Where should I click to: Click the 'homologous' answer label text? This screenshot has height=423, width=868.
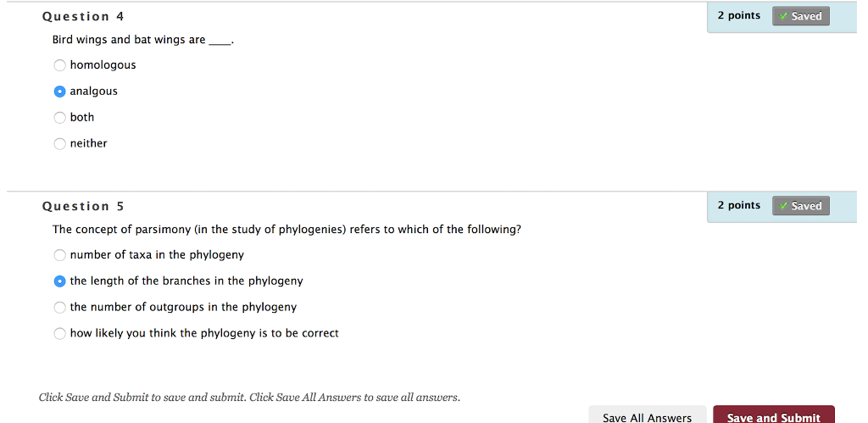pos(103,65)
